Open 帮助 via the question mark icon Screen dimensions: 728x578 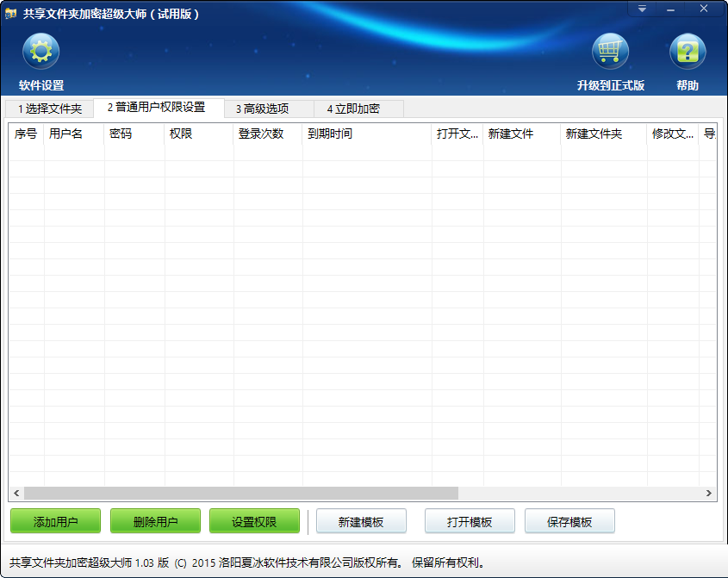coord(687,52)
